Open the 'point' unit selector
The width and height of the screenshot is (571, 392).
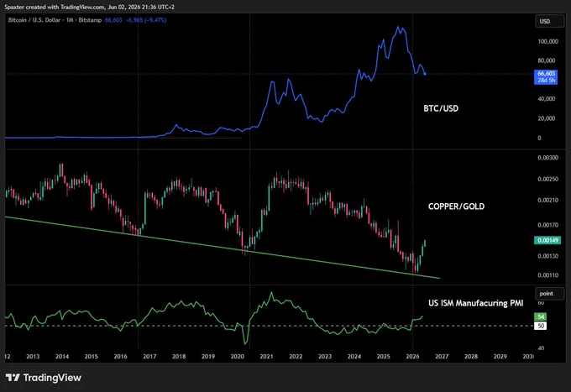[550, 293]
